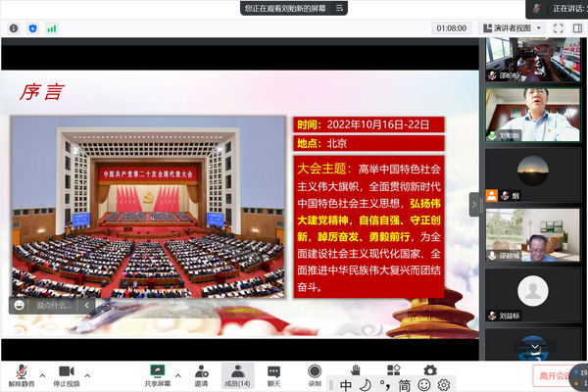Viewport: 588px width, 392px height.
Task: Check the green network signal indicator
Action: pyautogui.click(x=50, y=28)
